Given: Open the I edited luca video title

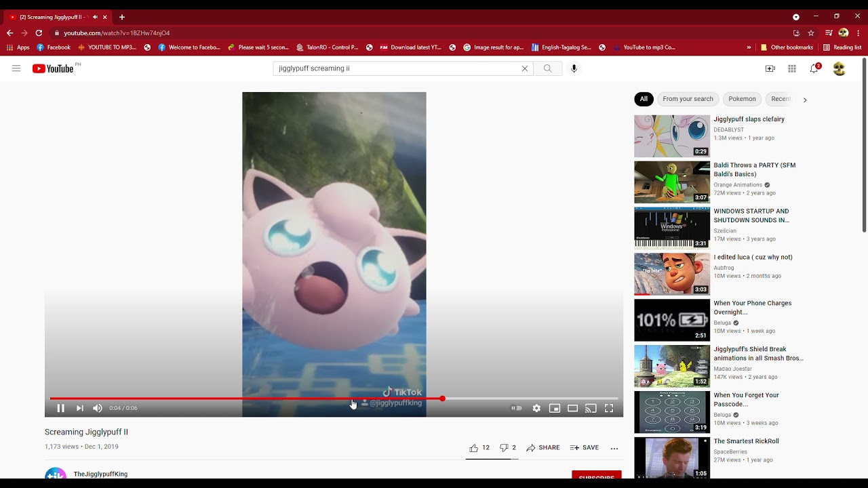Looking at the screenshot, I should tap(753, 257).
